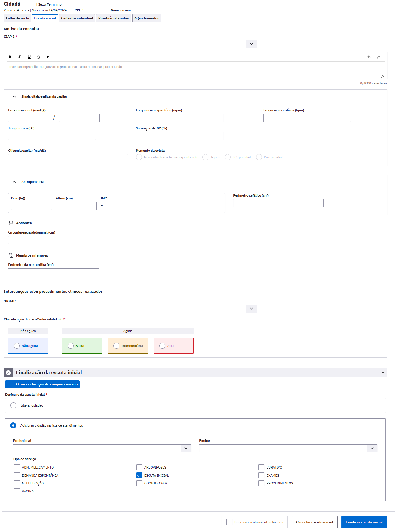Switch to the Folha de rosto tab
Image resolution: width=395 pixels, height=532 pixels.
click(17, 18)
